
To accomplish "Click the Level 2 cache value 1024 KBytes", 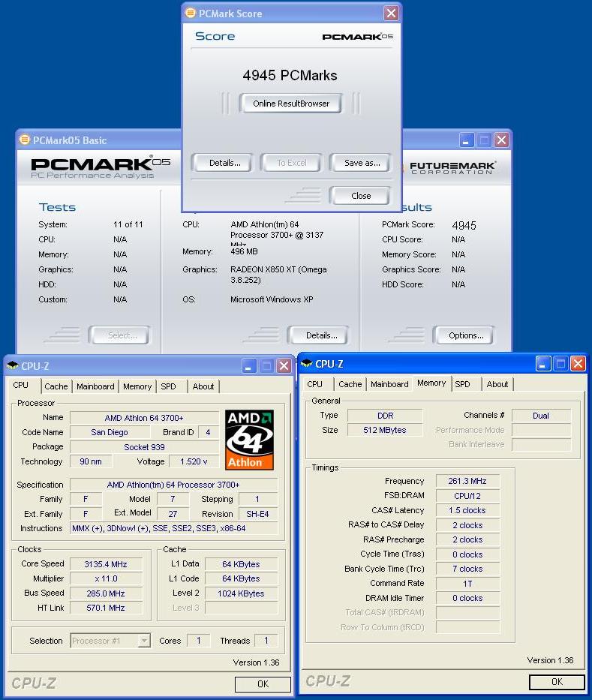I will (x=241, y=593).
